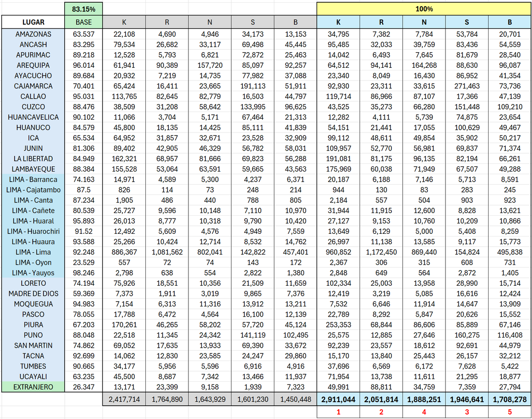Select the green 83.15% cell
This screenshot has width=532, height=419.
pyautogui.click(x=84, y=8)
